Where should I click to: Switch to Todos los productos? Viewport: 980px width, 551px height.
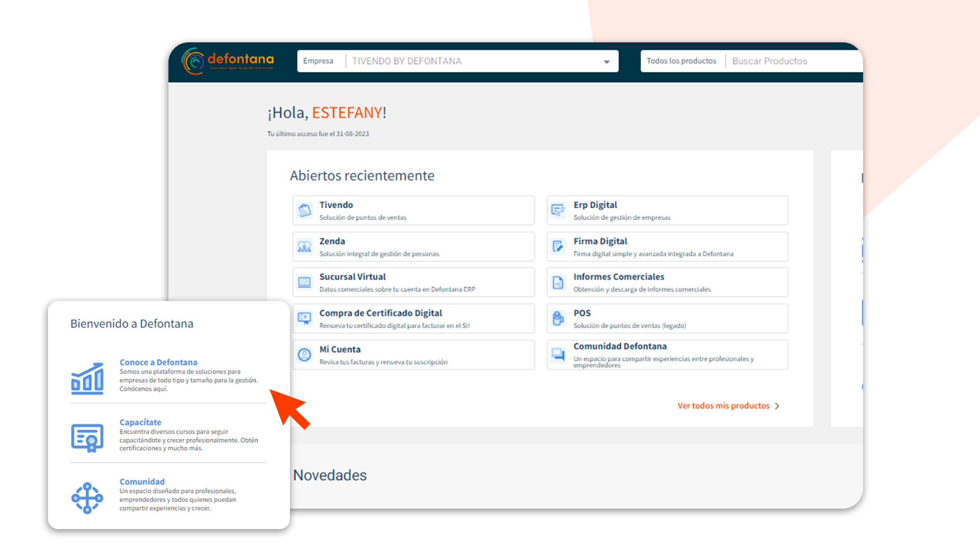click(x=681, y=61)
